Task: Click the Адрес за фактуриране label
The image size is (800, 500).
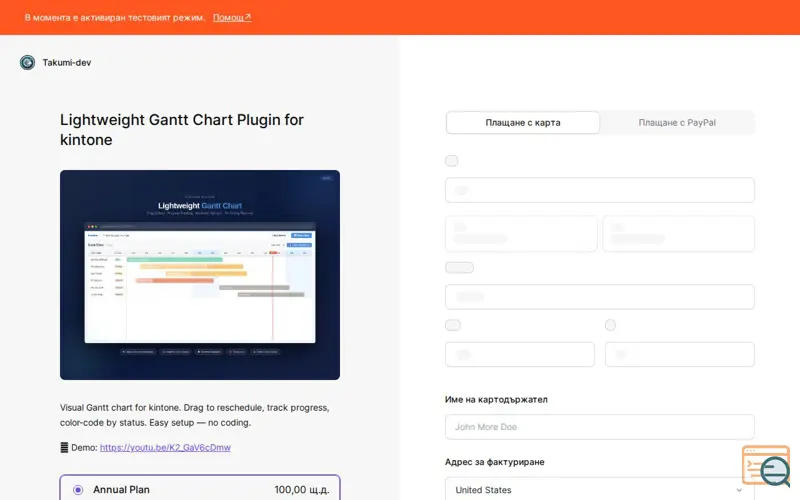Action: point(494,462)
